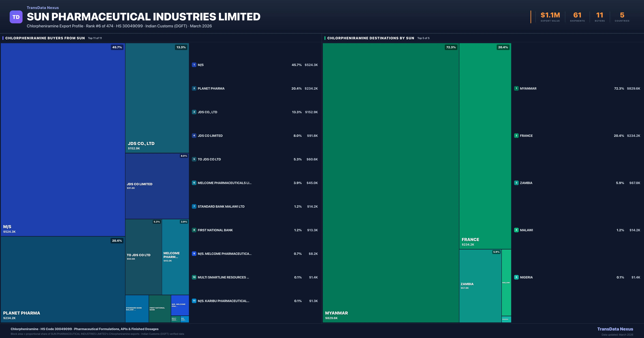Screen dimensions: 644x338
Task: Select the M/S treemap block
Action: click(x=63, y=139)
